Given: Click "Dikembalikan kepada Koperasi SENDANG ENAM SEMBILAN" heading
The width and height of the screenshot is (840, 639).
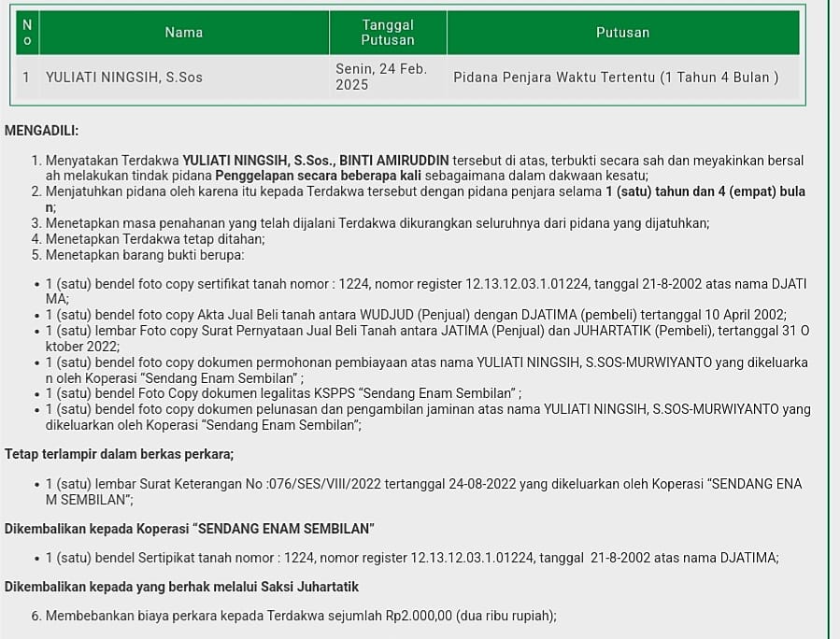Looking at the screenshot, I should (x=190, y=529).
